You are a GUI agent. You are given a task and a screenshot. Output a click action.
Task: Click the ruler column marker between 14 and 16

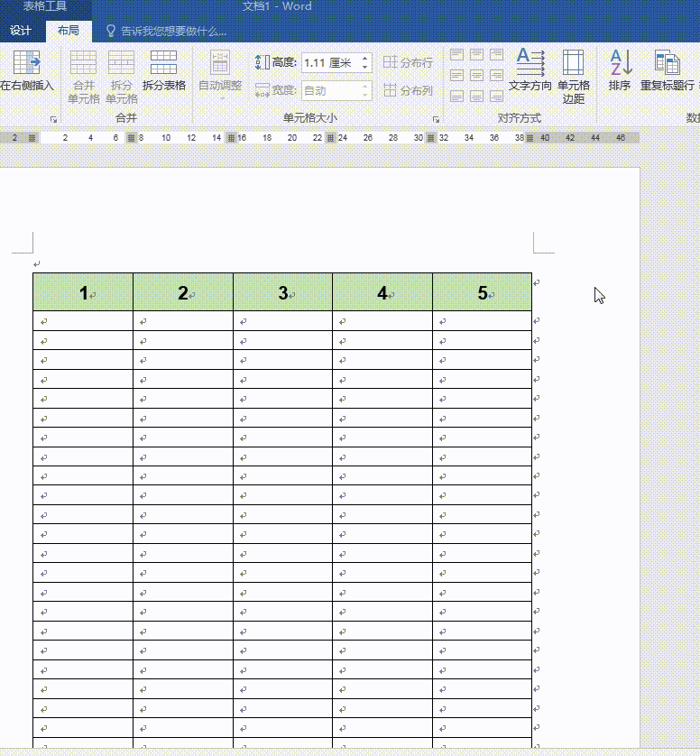tap(232, 138)
